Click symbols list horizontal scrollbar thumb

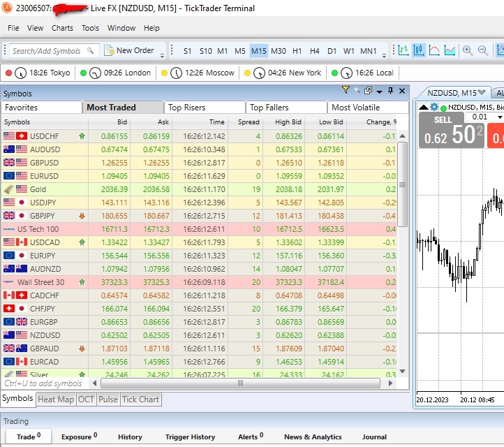click(240, 383)
